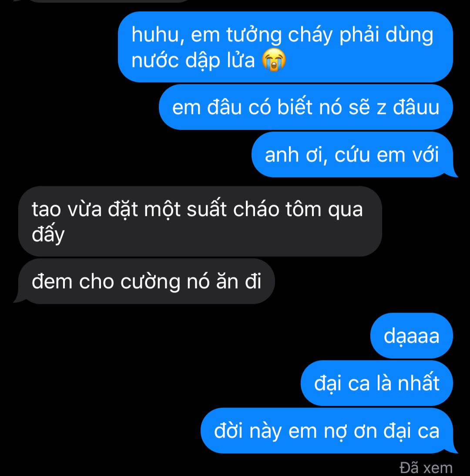Select the 'huhu, em tưởng cháy' message bubble
The width and height of the screenshot is (470, 476).
(x=285, y=47)
